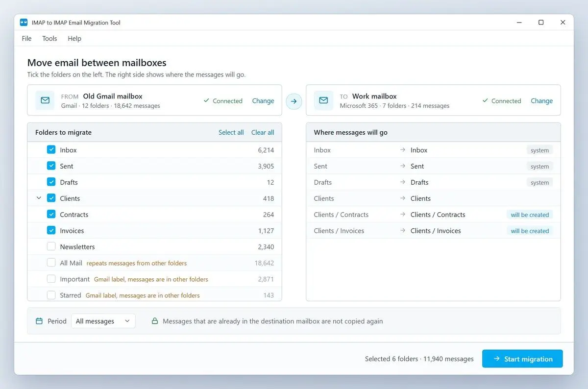Click the destination mailbox envelope icon
Viewport: 588px width, 389px height.
point(323,100)
